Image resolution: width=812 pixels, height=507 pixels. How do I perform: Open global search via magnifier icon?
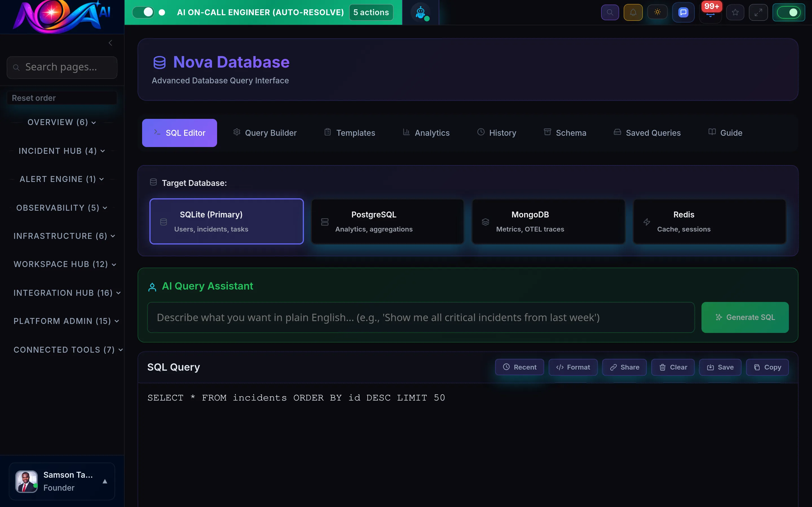(610, 12)
